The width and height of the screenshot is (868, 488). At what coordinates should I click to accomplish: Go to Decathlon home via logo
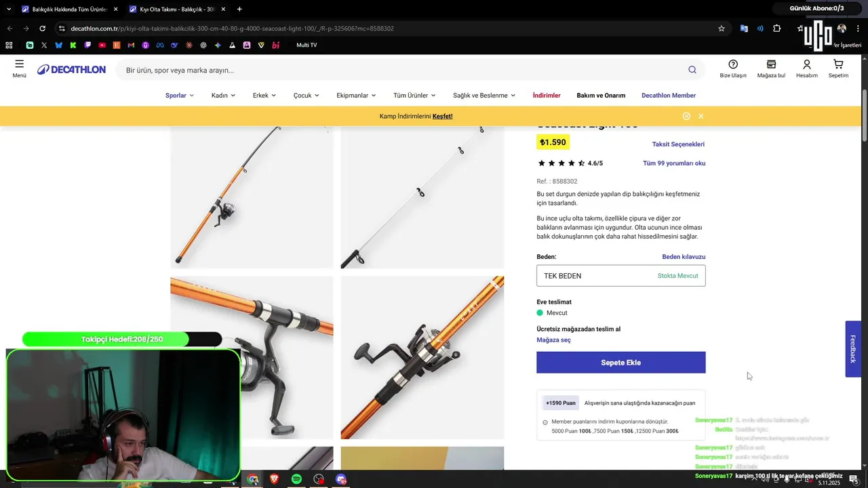click(x=71, y=70)
